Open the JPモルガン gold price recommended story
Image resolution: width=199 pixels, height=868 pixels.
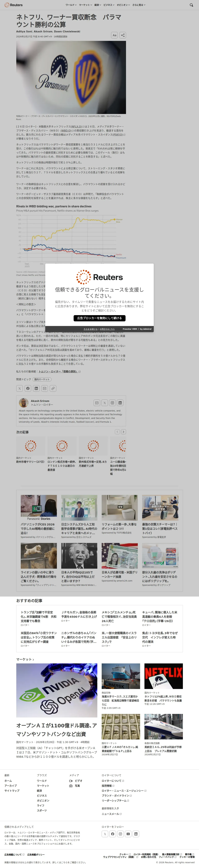tap(79, 614)
